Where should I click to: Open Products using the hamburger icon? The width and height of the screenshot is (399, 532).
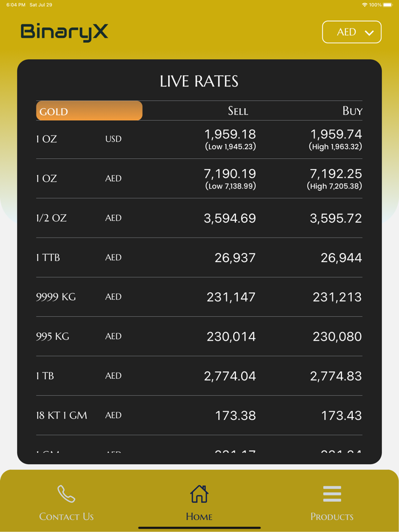click(332, 493)
